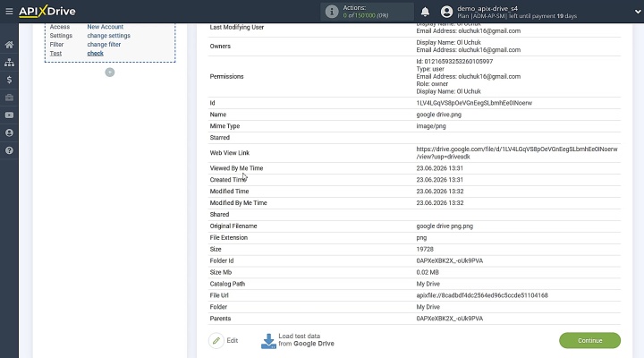Click the ApiX-Drive logo
Image resolution: width=644 pixels, height=358 pixels.
pyautogui.click(x=47, y=11)
